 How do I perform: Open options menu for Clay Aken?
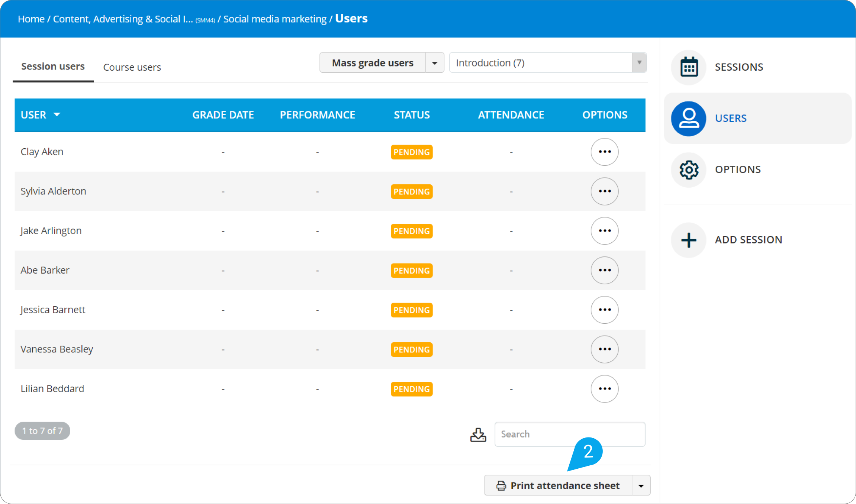605,152
